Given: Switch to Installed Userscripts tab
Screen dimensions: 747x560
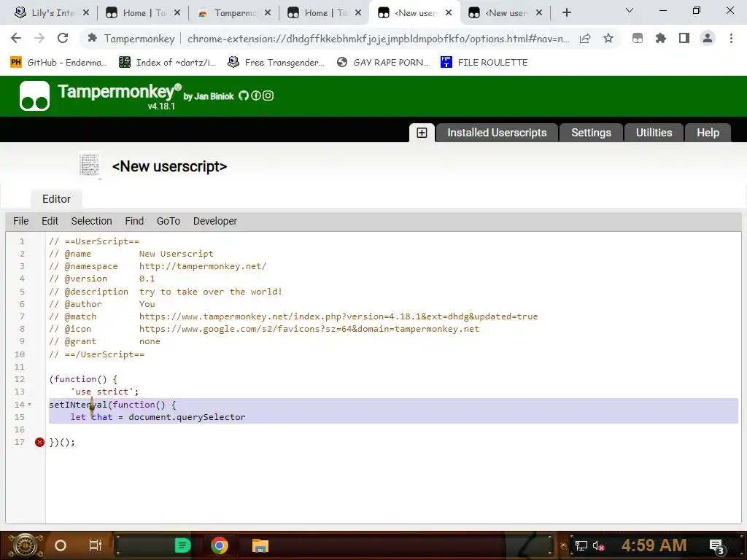Looking at the screenshot, I should coord(496,133).
